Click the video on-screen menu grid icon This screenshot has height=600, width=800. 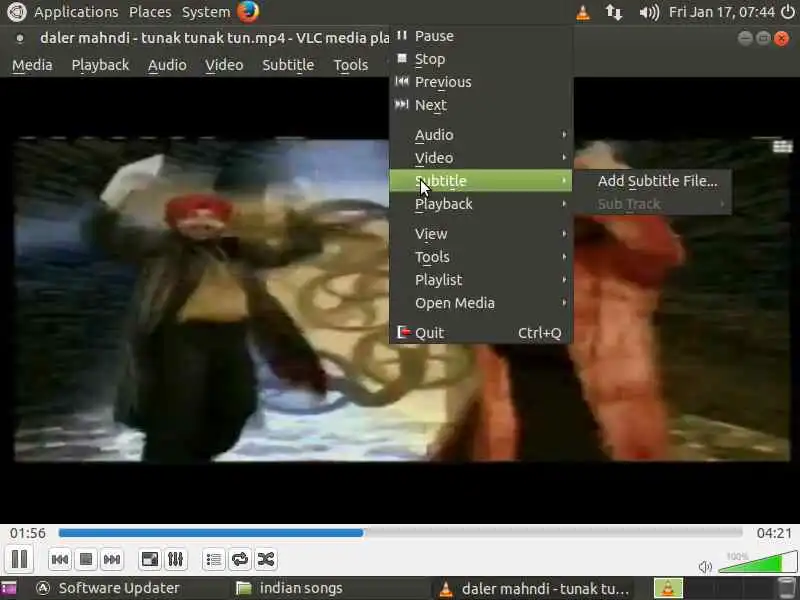tap(782, 146)
